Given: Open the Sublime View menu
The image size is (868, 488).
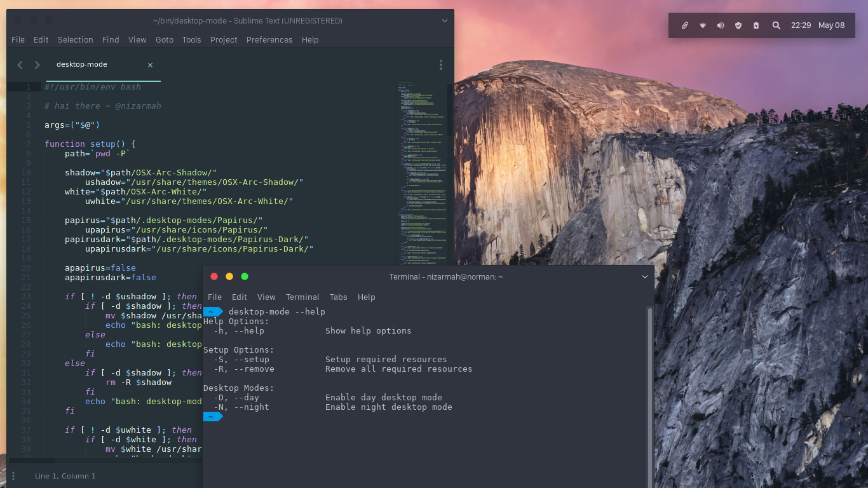Looking at the screenshot, I should point(137,39).
